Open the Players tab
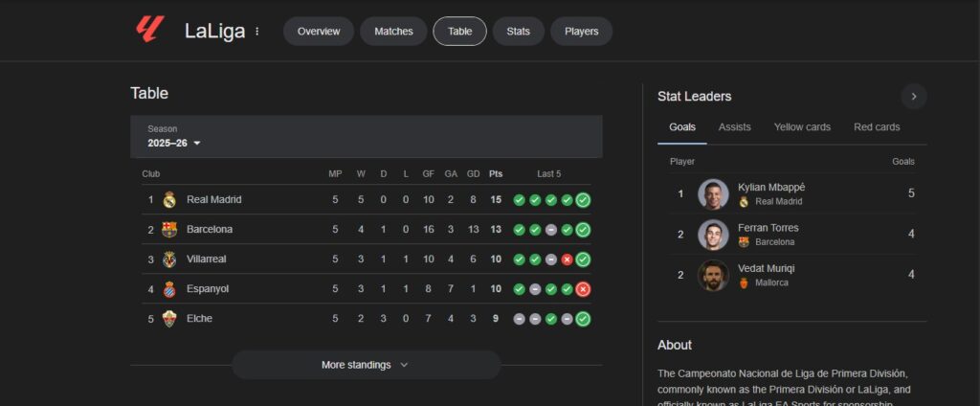This screenshot has width=980, height=406. pos(581,32)
